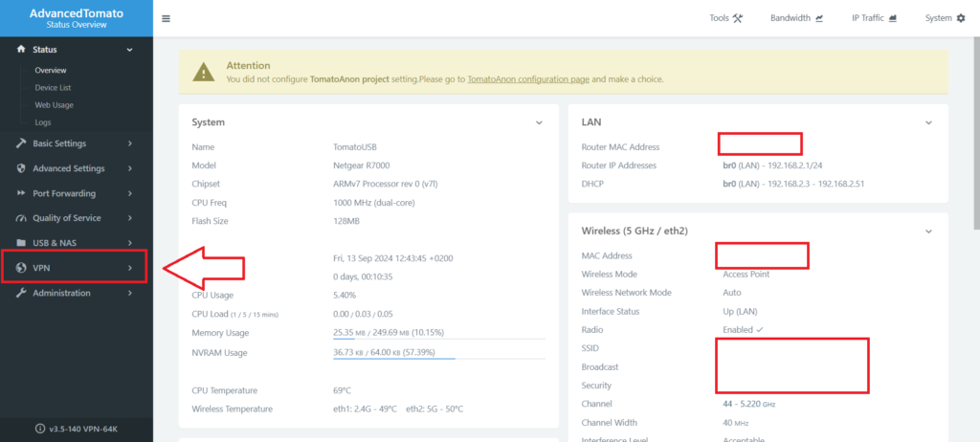Click the Advanced Settings shield icon
The height and width of the screenshot is (442, 980).
21,168
